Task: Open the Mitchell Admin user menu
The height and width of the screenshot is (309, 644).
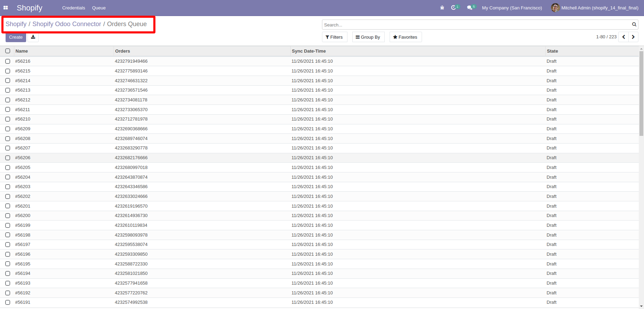Action: tap(595, 8)
